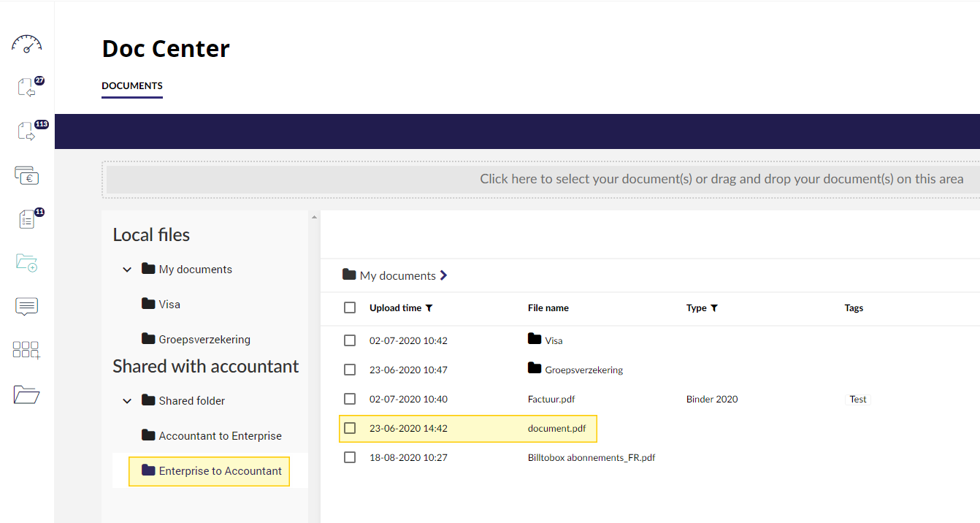
Task: Click upload time 02-07-2020 10:42
Action: [x=408, y=340]
